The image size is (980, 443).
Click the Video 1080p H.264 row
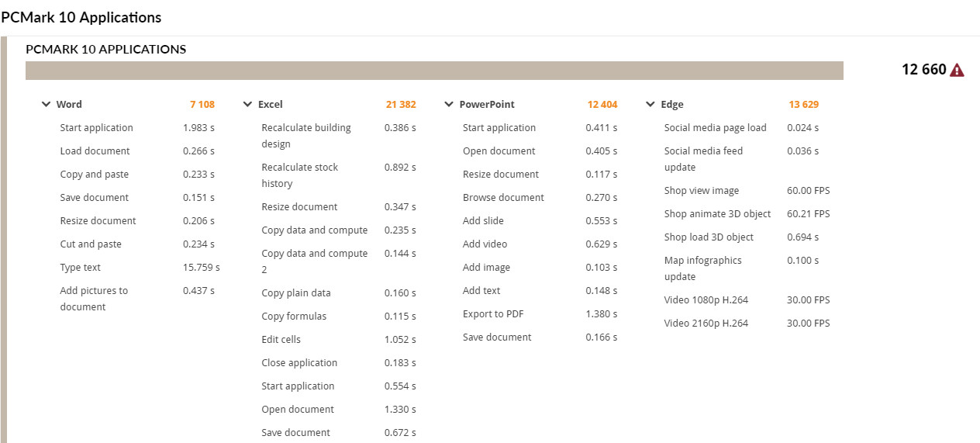(747, 299)
